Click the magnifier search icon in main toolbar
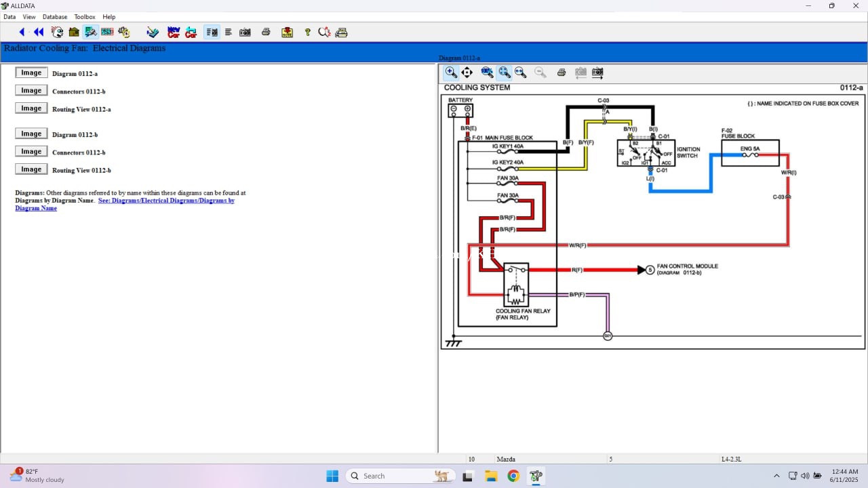The height and width of the screenshot is (488, 868). [x=324, y=32]
